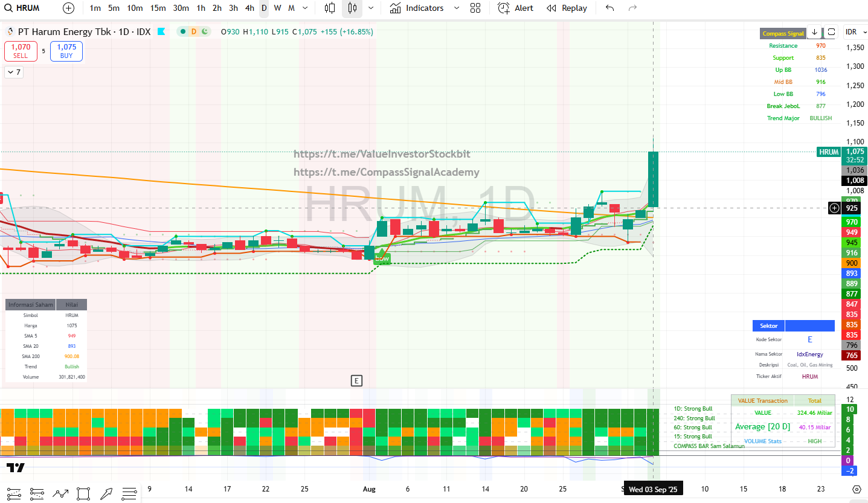Click the Sektor header cell

[x=769, y=326]
